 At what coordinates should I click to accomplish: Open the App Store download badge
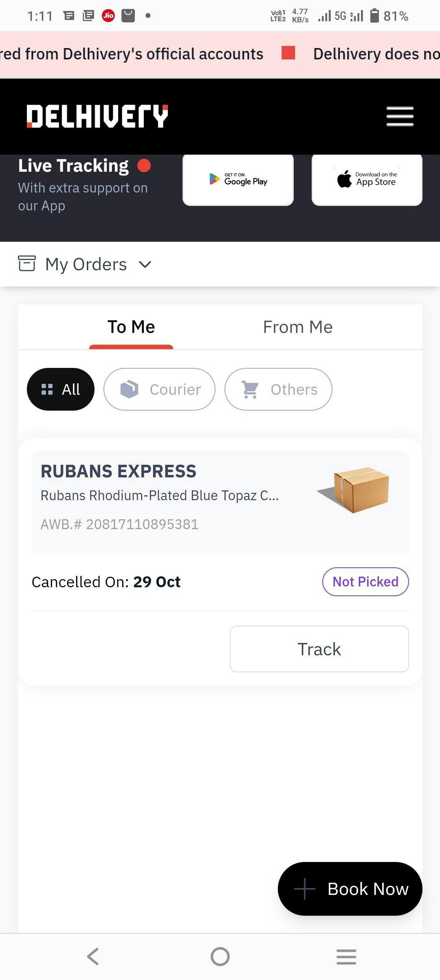click(x=367, y=179)
